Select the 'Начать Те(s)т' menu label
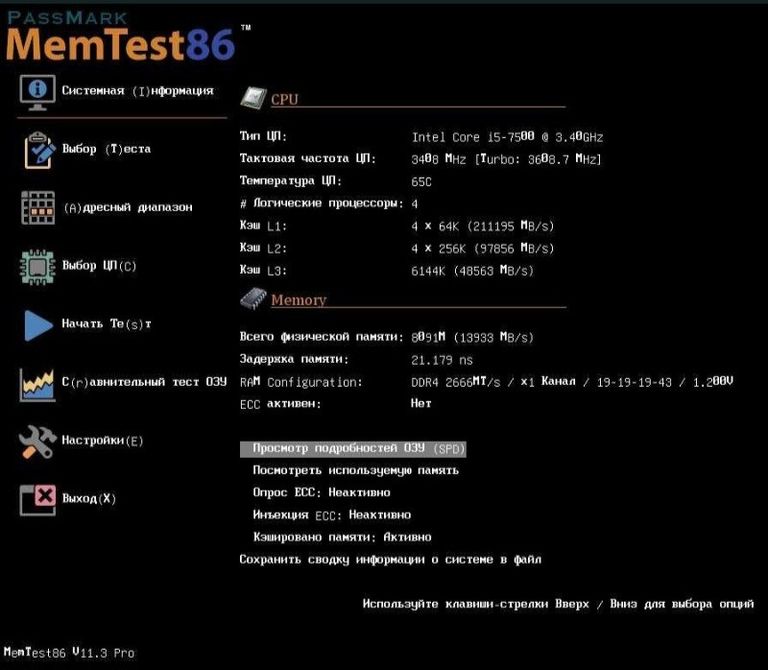The height and width of the screenshot is (670, 768). pos(106,324)
